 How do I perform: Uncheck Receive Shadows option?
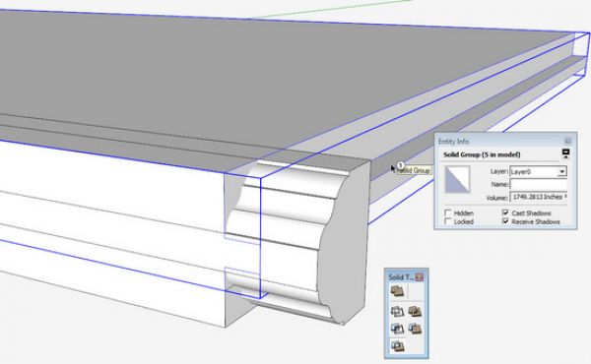tap(506, 221)
